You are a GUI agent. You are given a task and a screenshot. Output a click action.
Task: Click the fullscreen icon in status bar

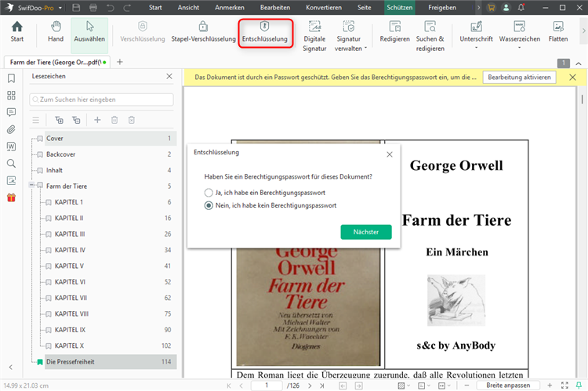[564, 386]
